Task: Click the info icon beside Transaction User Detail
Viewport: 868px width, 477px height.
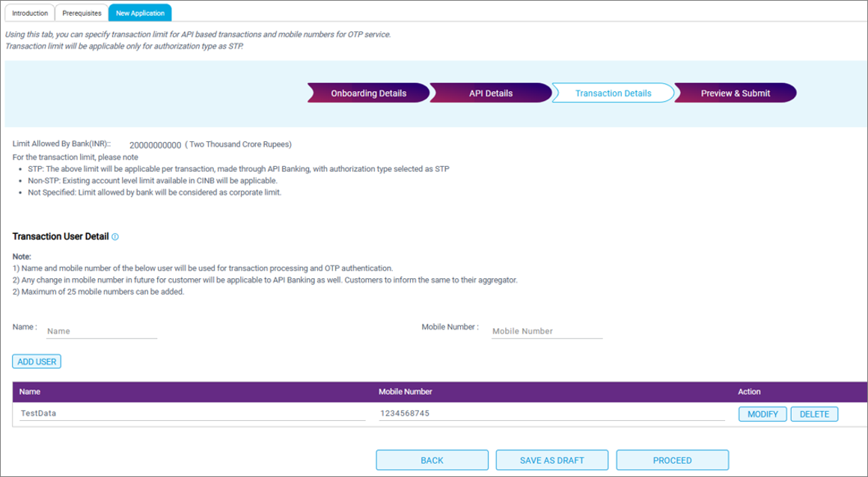Action: click(115, 237)
